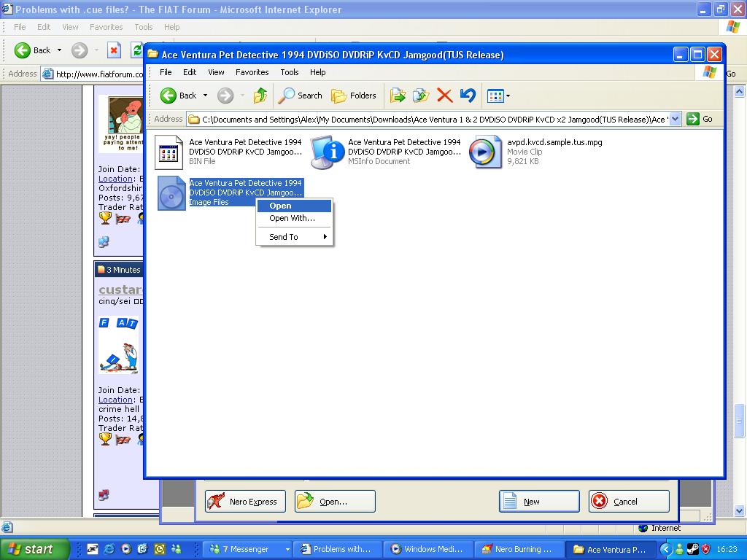Launch Internet Explorer from Quick Launch

109,549
